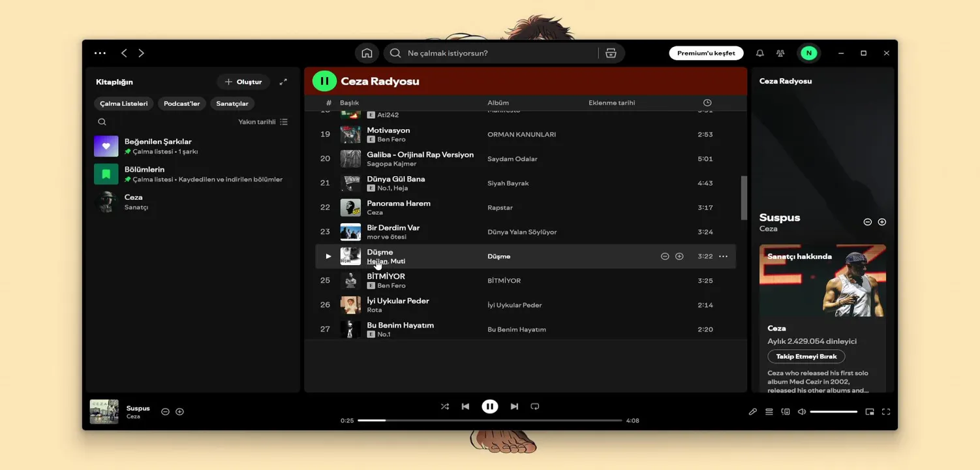980x470 pixels.
Task: Open Bölümlerin in the library
Action: click(x=192, y=174)
